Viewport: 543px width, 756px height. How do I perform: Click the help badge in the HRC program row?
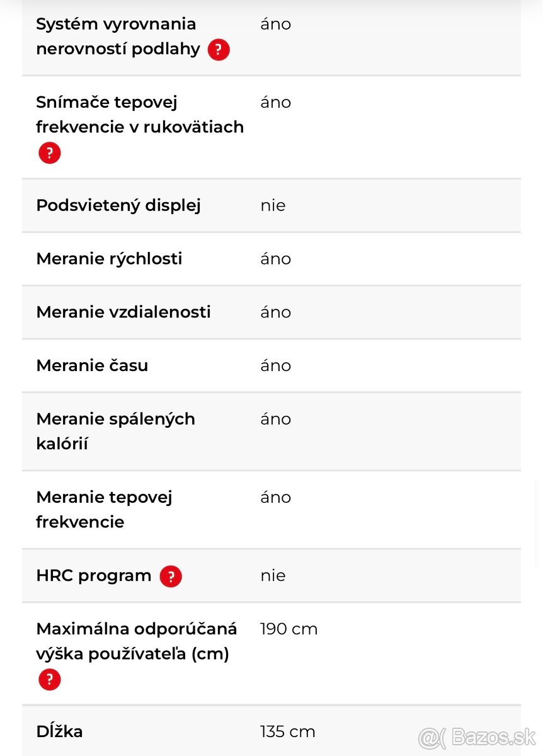tap(170, 576)
